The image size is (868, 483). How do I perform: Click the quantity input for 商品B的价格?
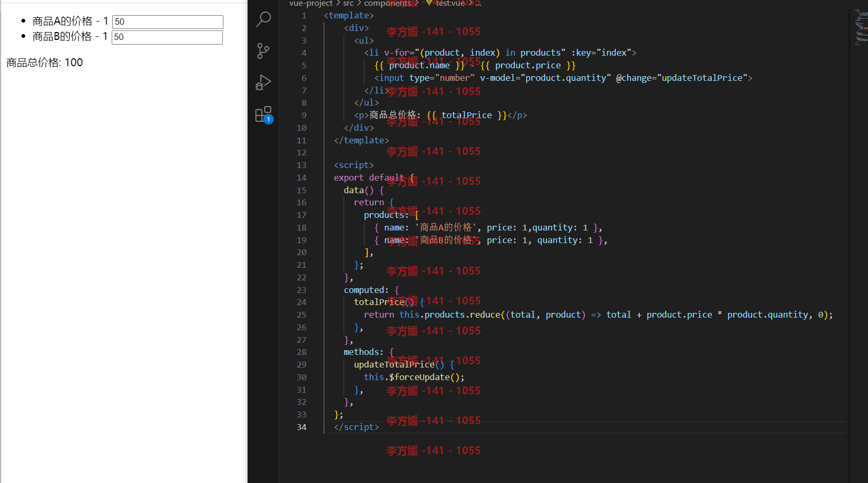[x=167, y=37]
